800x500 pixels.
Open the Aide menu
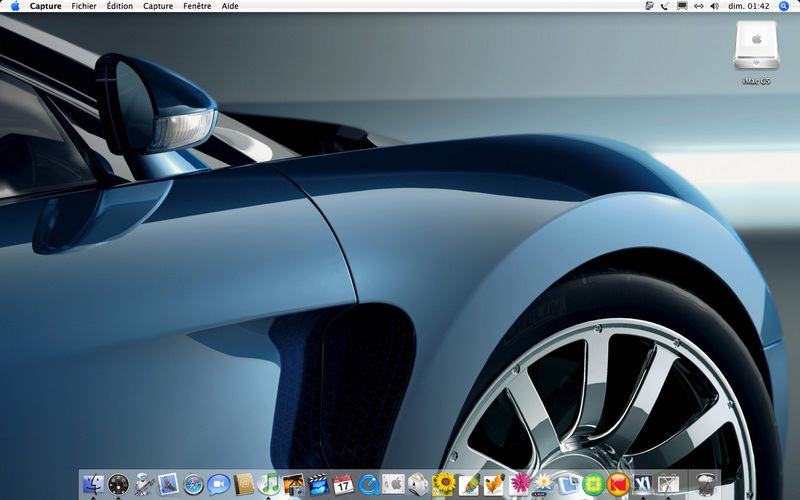(x=230, y=6)
